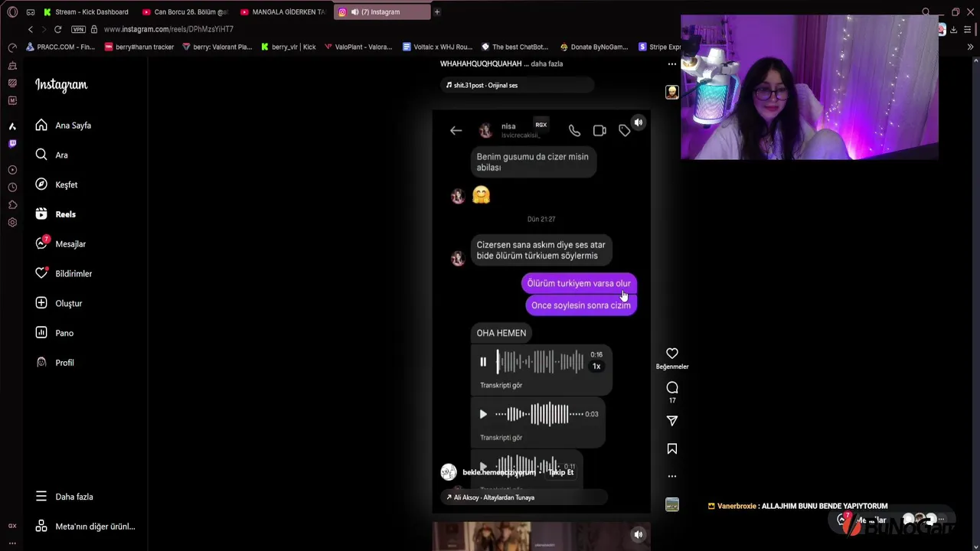Go back with the browser back arrow
The height and width of the screenshot is (551, 980).
pos(31,29)
